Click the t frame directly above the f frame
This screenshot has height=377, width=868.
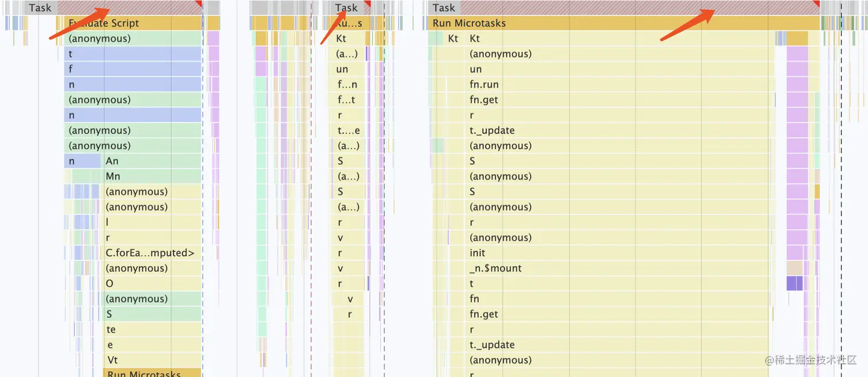tap(133, 53)
